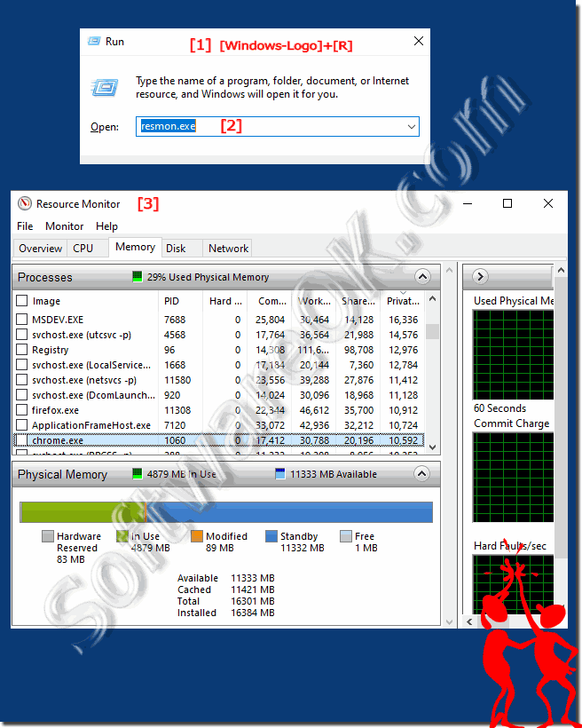Click the Modified orange legend swatch
582x728 pixels.
point(197,536)
